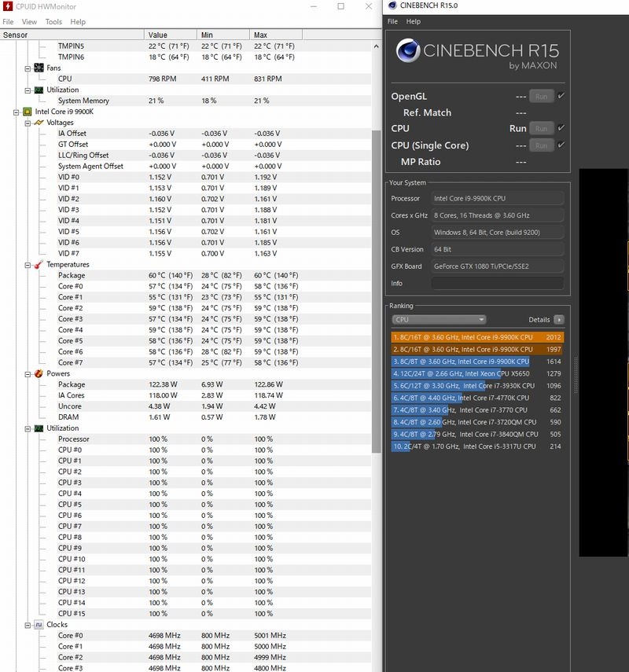Screen dimensions: 629x672
Task: Click the Processor field in Your System
Action: (x=498, y=198)
